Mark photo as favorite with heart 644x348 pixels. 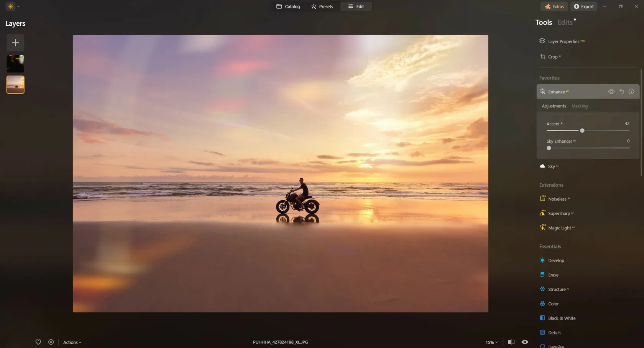38,342
